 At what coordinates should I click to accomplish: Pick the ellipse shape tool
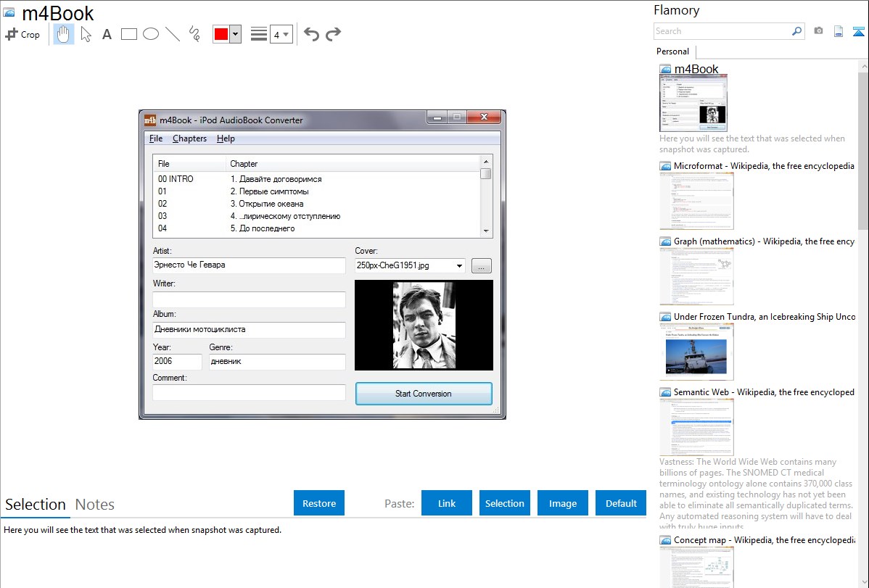point(151,34)
